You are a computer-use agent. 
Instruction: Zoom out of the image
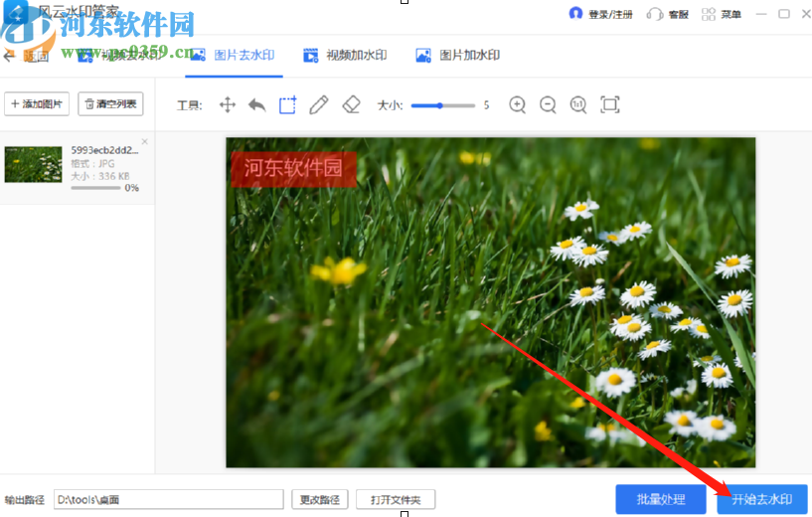tap(548, 104)
